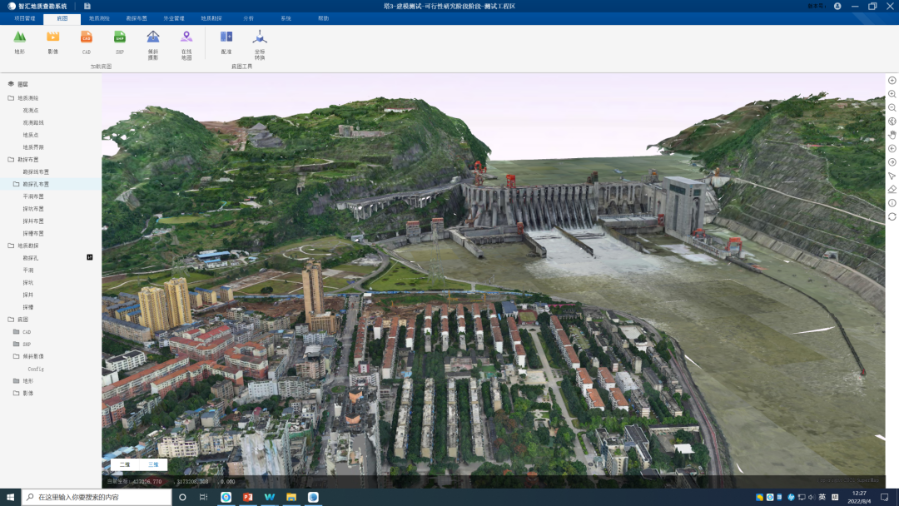899x506 pixels.
Task: Open the 项目管理 ribbon tab
Action: (x=22, y=18)
